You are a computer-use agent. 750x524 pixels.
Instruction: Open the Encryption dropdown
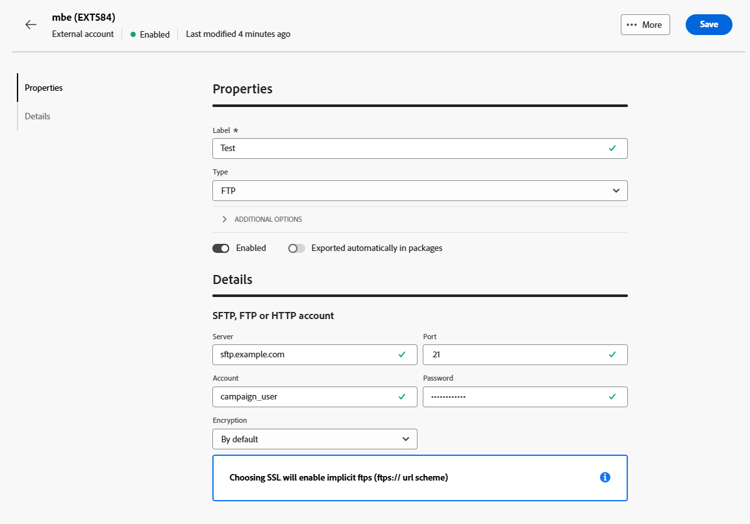(x=314, y=439)
